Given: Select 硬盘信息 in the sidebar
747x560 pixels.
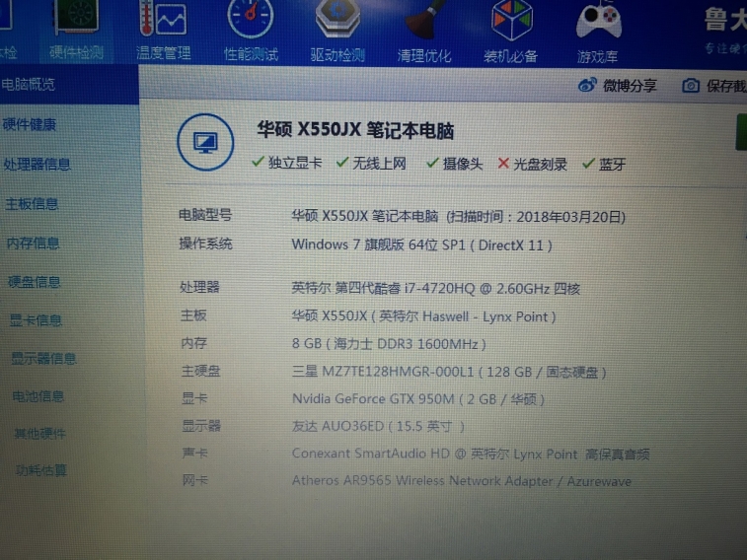Looking at the screenshot, I should tap(35, 282).
